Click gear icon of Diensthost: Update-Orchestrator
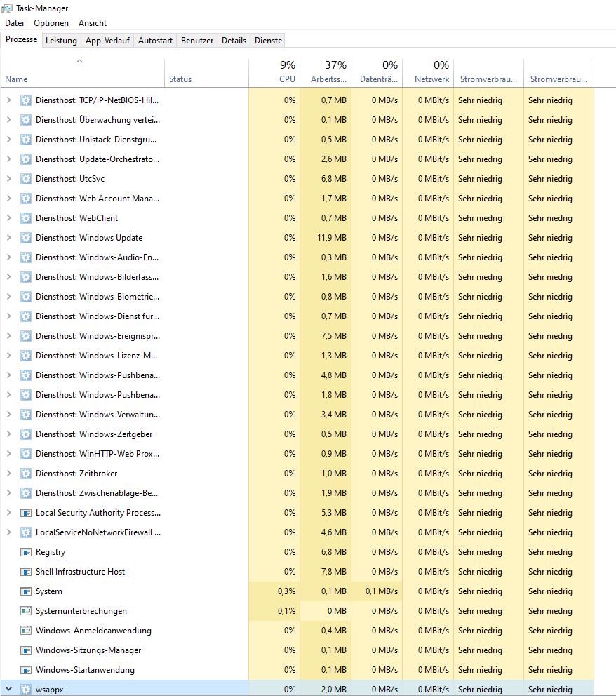This screenshot has height=698, width=616. [26, 159]
